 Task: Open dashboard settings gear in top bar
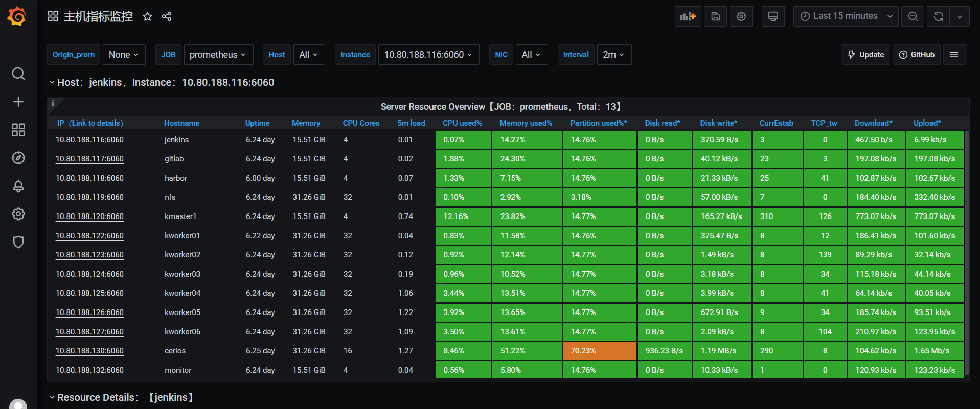(741, 16)
